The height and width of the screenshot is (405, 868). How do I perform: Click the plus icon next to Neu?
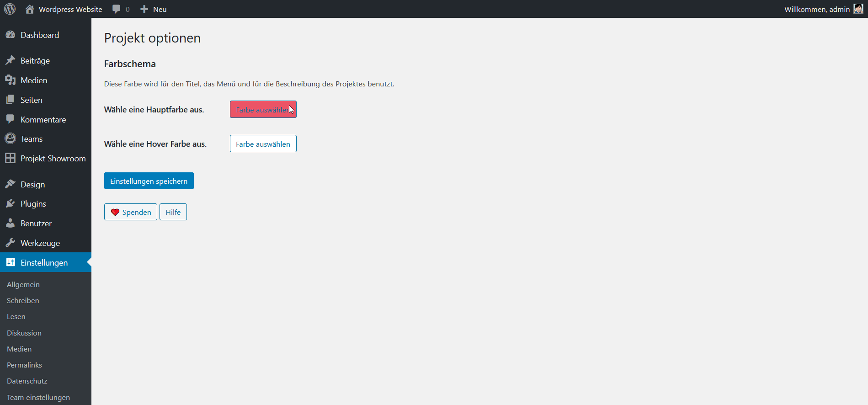144,9
